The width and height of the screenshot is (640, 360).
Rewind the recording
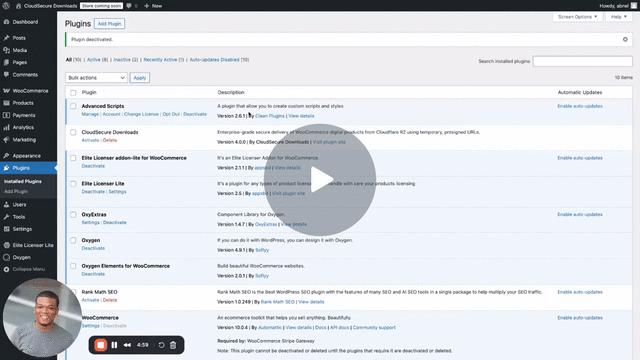click(127, 345)
